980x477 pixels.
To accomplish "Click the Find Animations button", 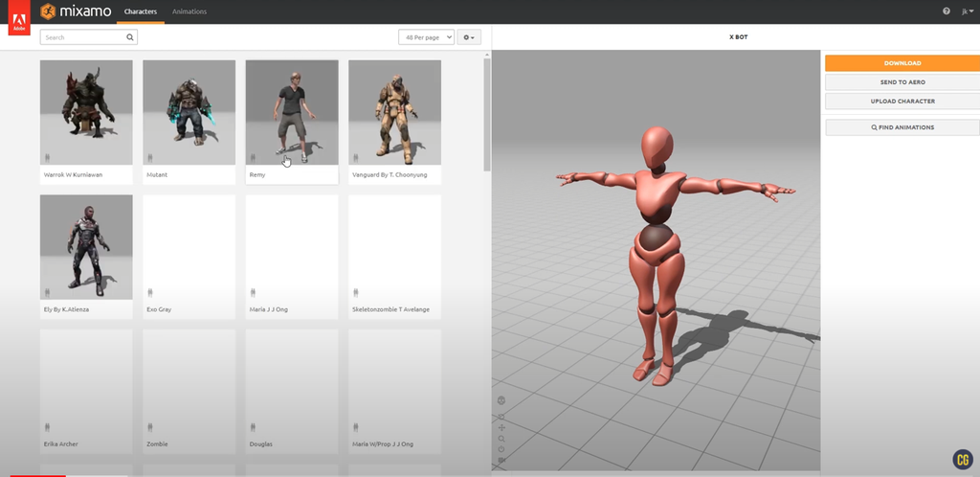I will tap(902, 126).
